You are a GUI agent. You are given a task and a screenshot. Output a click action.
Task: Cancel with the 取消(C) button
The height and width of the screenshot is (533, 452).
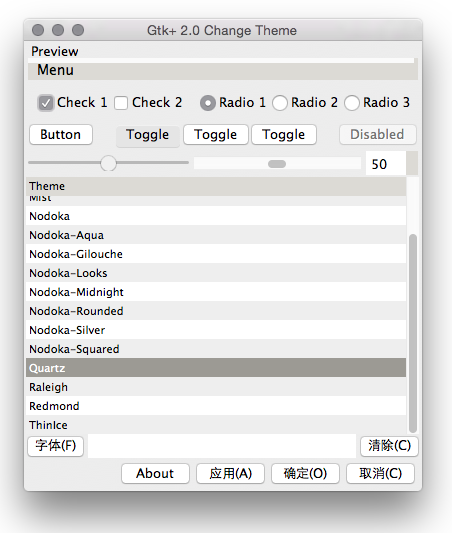(381, 474)
